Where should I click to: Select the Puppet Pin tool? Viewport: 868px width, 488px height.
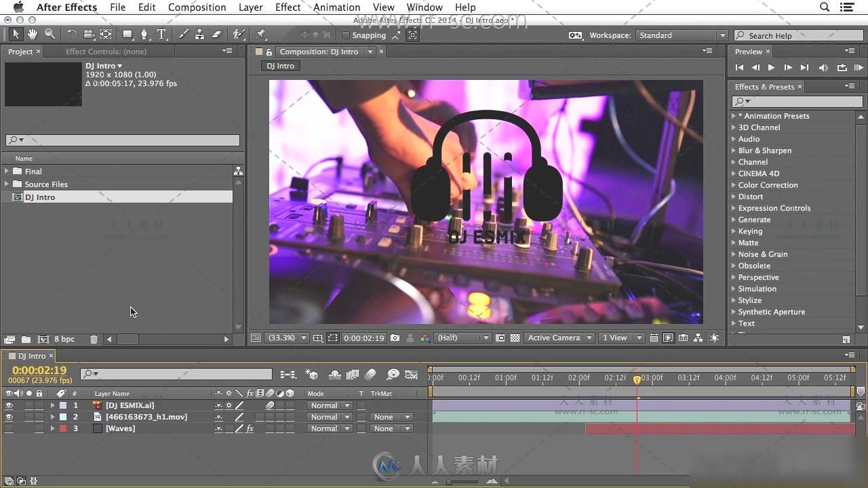(261, 34)
